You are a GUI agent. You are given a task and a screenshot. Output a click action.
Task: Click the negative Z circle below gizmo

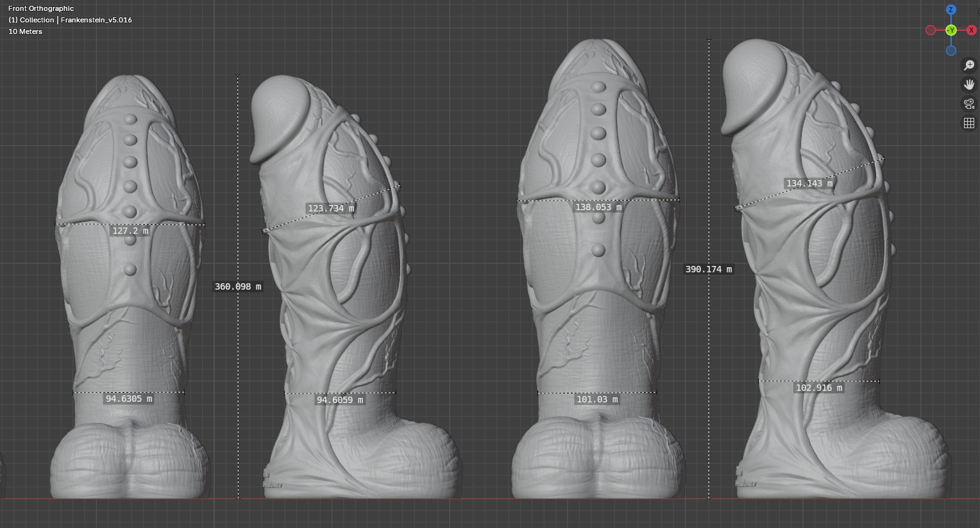coord(951,51)
